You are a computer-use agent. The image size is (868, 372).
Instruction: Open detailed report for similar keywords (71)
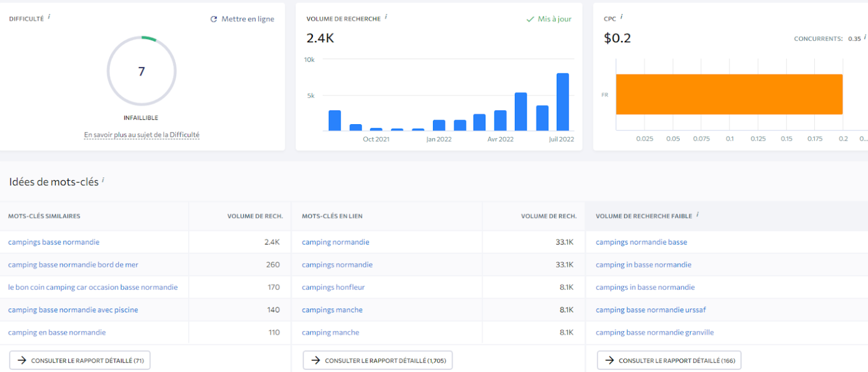[80, 360]
